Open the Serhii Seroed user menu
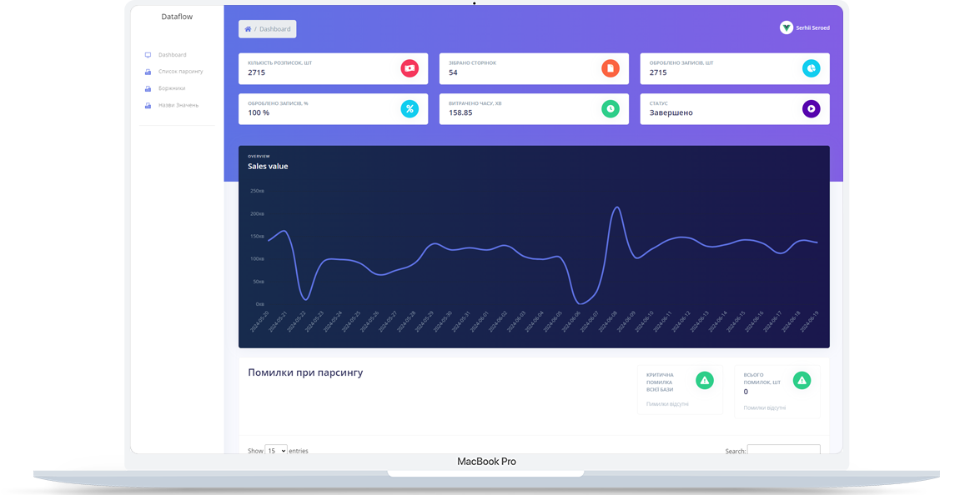 (805, 27)
